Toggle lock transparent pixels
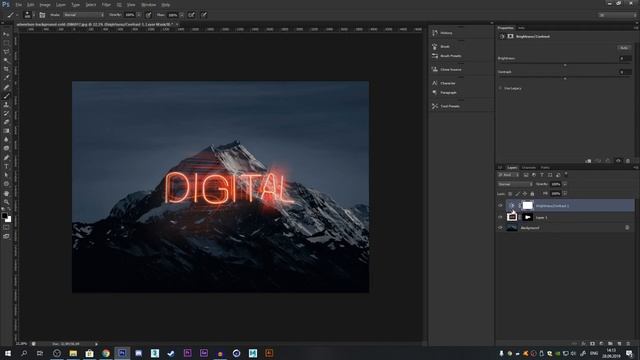This screenshot has width=640, height=360. [510, 193]
